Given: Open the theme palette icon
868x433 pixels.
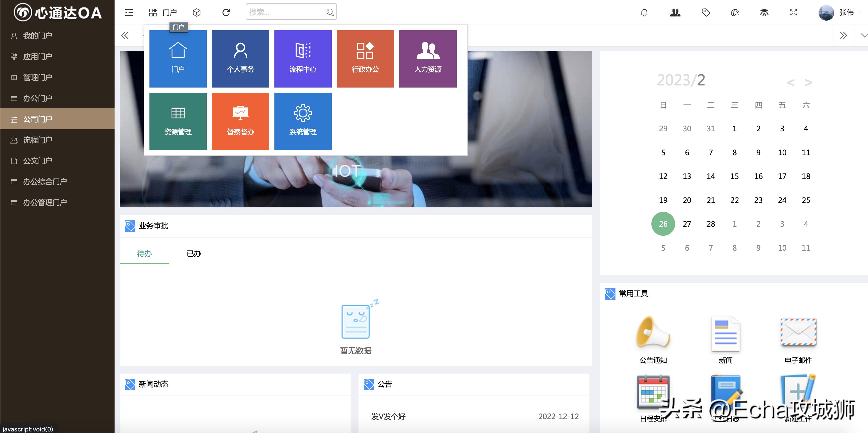Looking at the screenshot, I should point(735,13).
